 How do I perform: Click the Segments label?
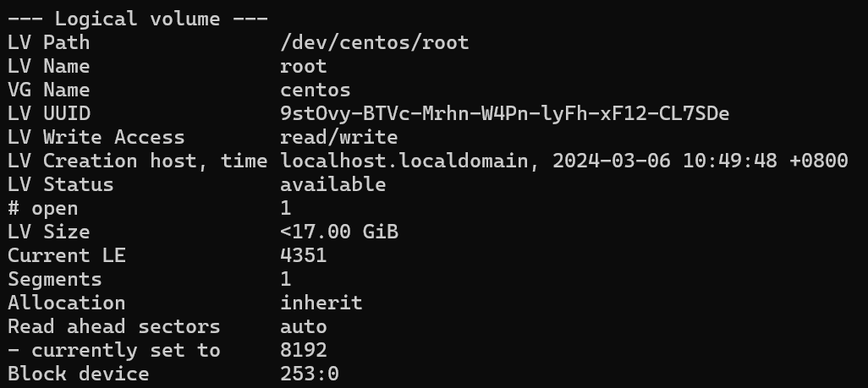(55, 280)
